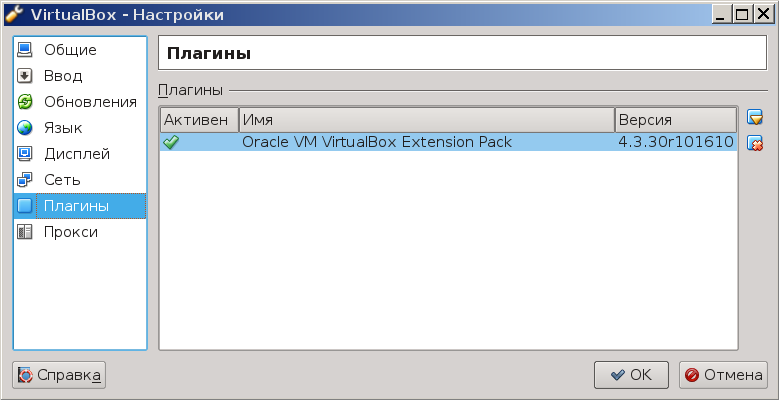
Task: Open the Общие settings category
Action: 80,50
